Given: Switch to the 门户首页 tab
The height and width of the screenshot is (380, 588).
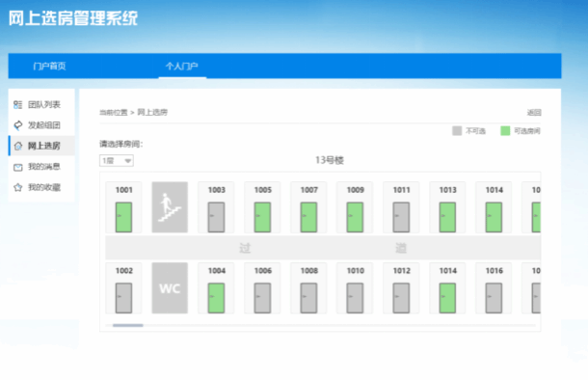Looking at the screenshot, I should click(49, 67).
